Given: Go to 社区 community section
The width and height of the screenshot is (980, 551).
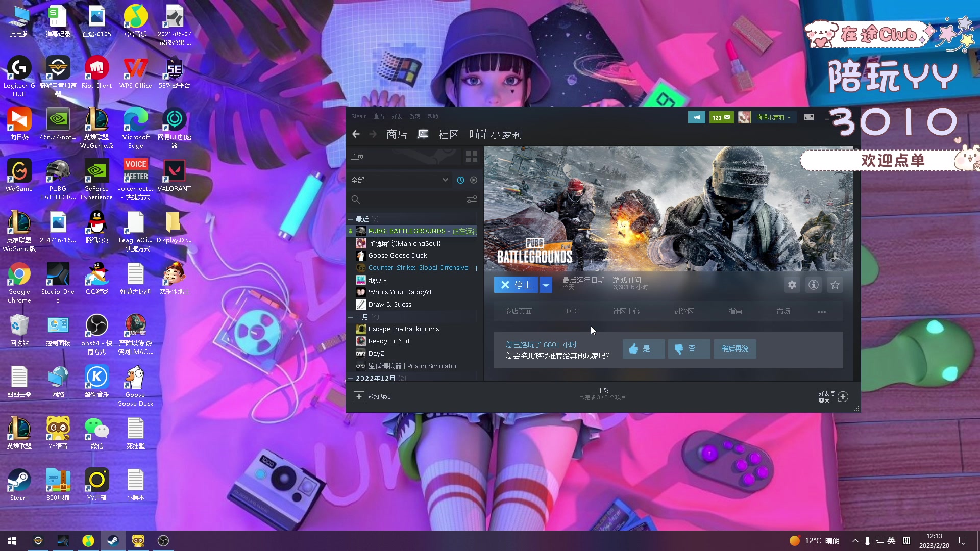Looking at the screenshot, I should (448, 134).
